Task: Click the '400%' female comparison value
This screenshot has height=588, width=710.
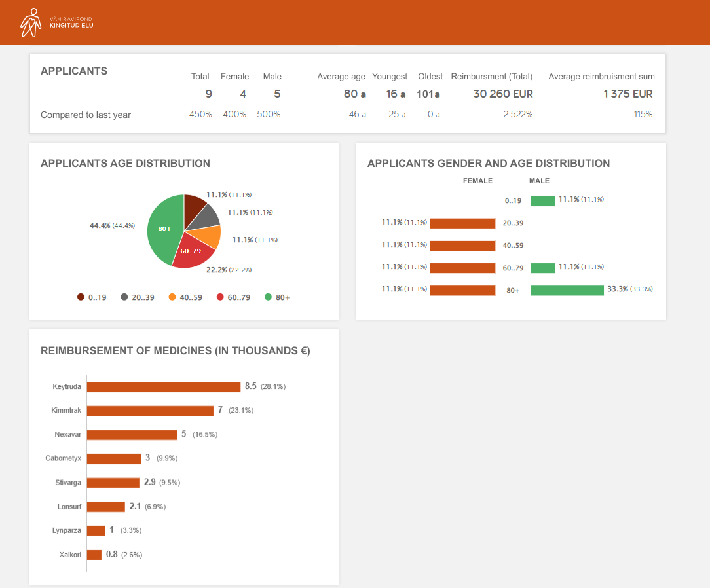Action: pos(234,114)
